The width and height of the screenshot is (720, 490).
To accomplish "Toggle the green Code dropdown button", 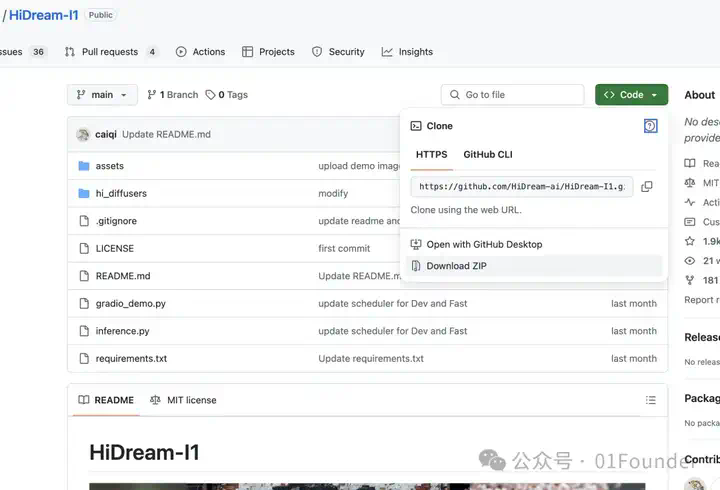I will point(631,95).
